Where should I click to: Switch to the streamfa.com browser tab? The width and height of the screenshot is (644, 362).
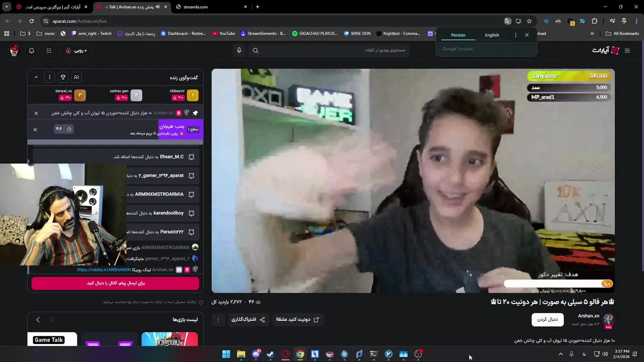click(212, 7)
